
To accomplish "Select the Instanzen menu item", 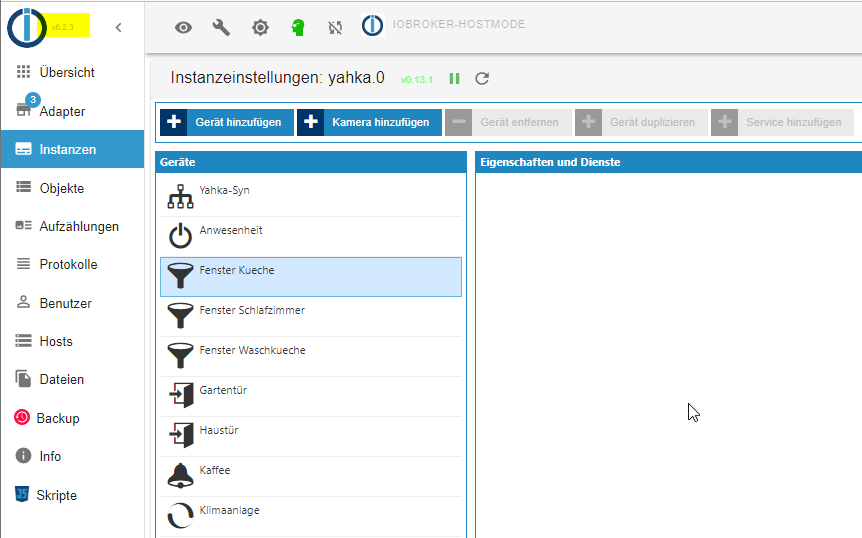I will [73, 149].
